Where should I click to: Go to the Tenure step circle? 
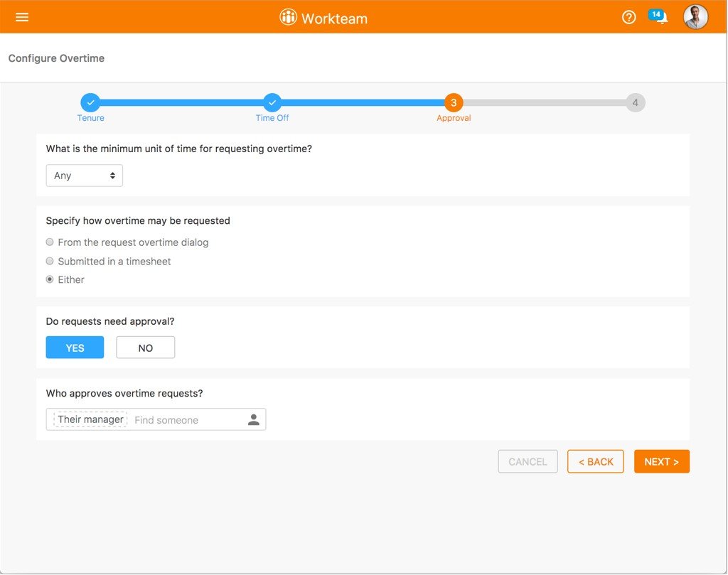(x=90, y=102)
